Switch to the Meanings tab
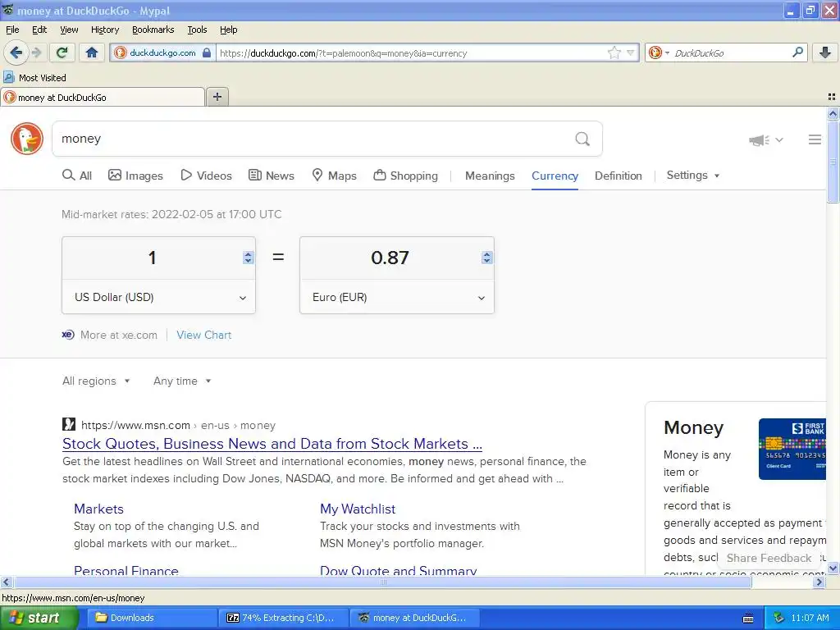 tap(490, 176)
